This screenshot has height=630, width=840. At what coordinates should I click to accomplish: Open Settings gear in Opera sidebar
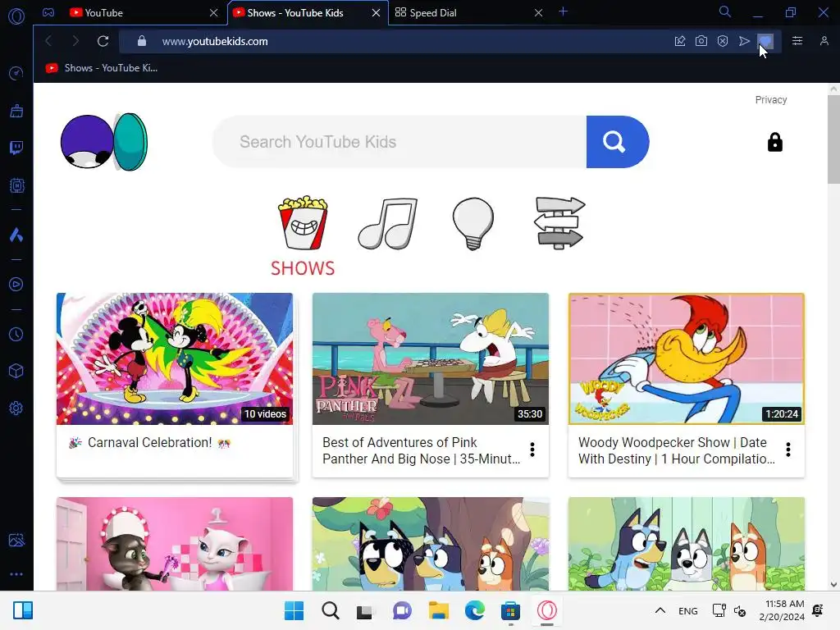tap(16, 409)
